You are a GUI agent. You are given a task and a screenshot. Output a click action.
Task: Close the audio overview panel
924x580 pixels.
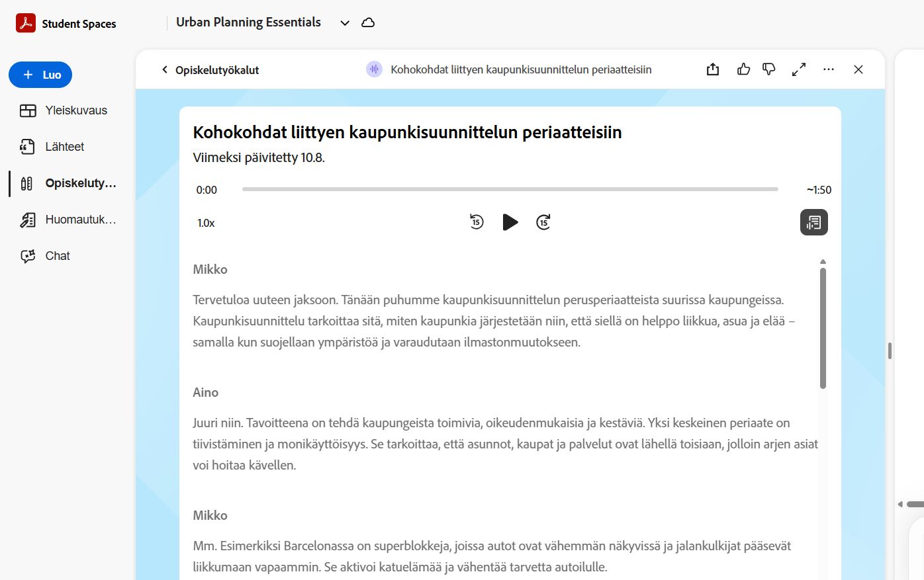pos(858,69)
